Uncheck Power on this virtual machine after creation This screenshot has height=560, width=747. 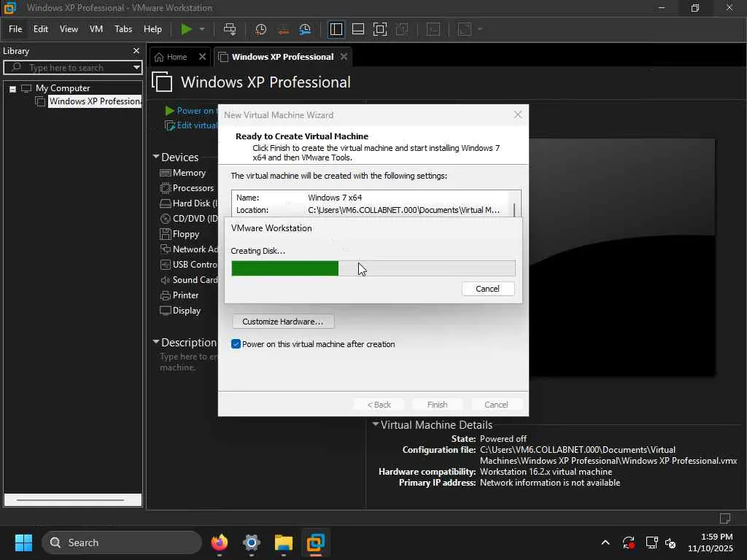[236, 344]
